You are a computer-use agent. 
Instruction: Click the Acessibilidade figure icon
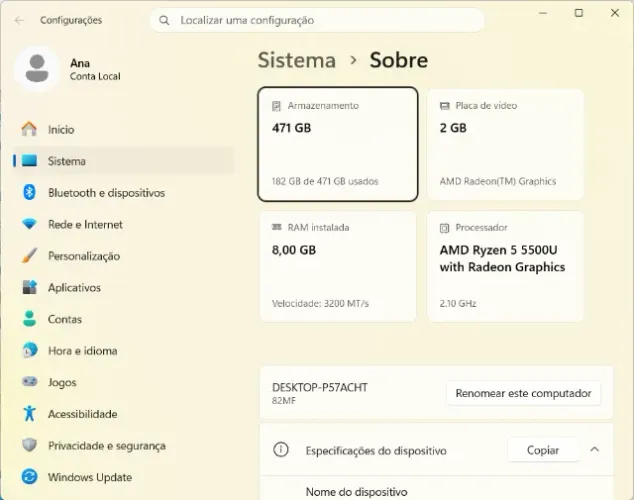(29, 413)
